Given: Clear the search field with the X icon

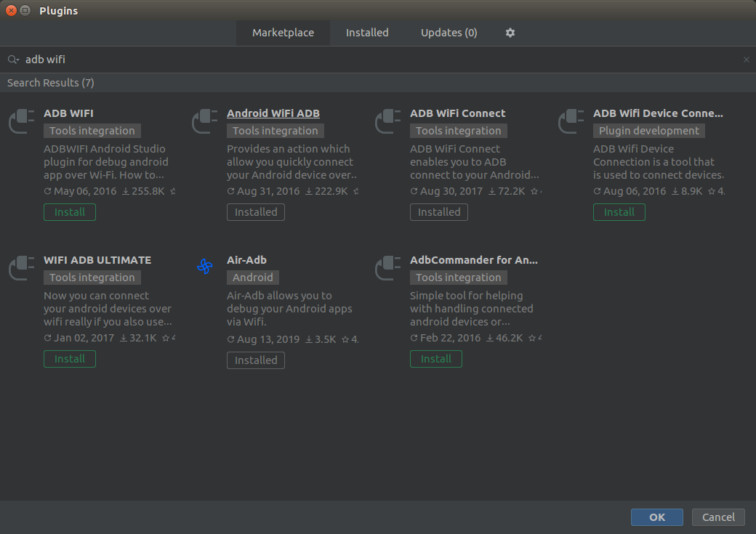Looking at the screenshot, I should coord(747,60).
